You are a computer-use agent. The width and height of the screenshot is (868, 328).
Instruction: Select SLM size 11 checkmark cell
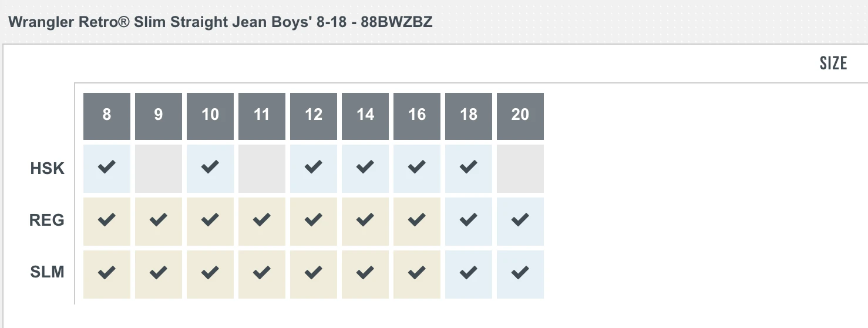tap(262, 274)
